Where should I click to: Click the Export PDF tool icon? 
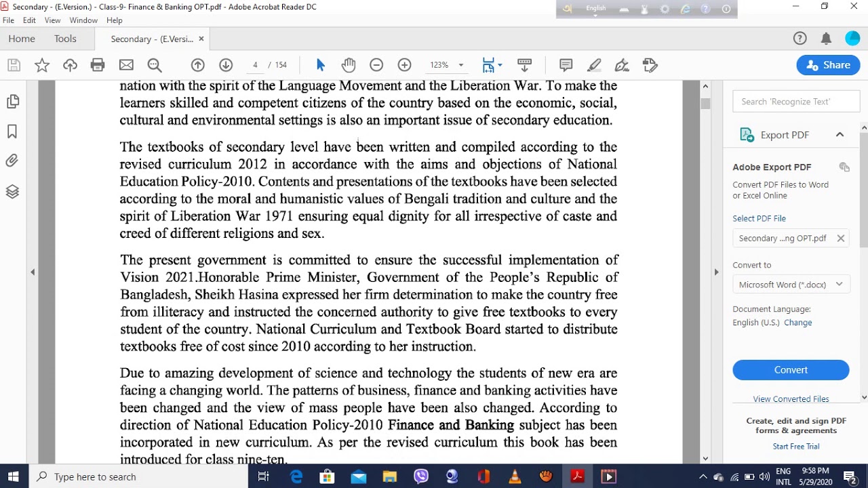[747, 135]
